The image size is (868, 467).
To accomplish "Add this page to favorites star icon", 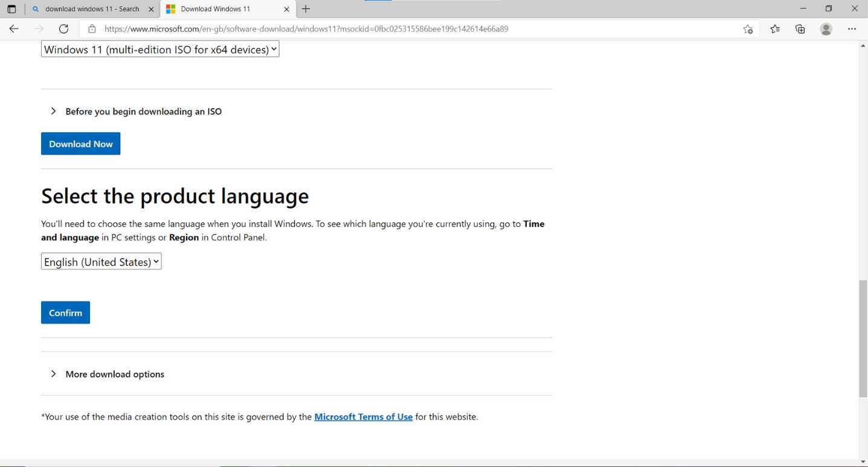I will [748, 29].
